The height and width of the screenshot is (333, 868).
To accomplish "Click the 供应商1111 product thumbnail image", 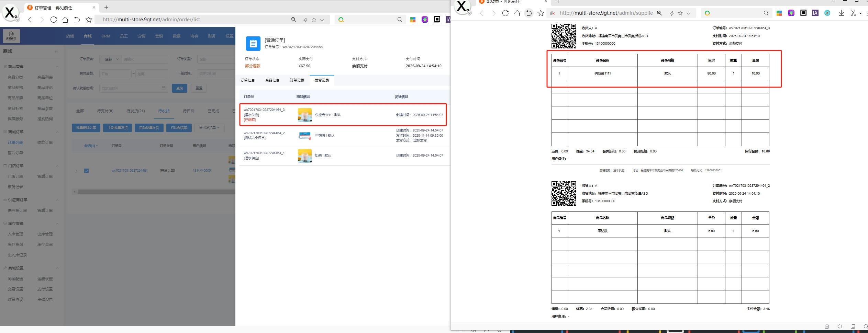I will point(304,115).
